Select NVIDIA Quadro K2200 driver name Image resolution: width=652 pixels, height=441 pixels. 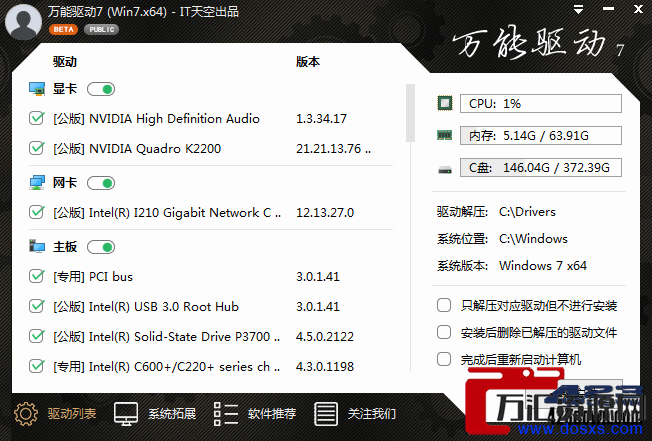(137, 149)
